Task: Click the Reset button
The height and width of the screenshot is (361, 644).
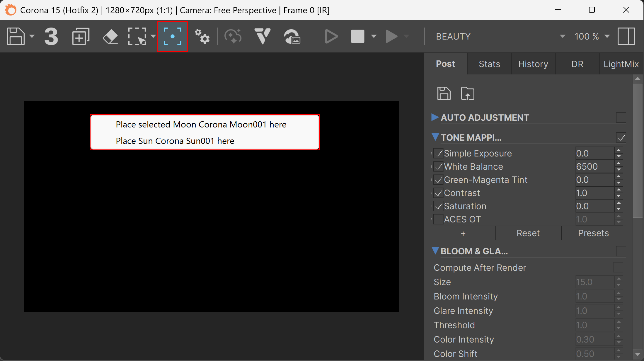Action: point(528,233)
